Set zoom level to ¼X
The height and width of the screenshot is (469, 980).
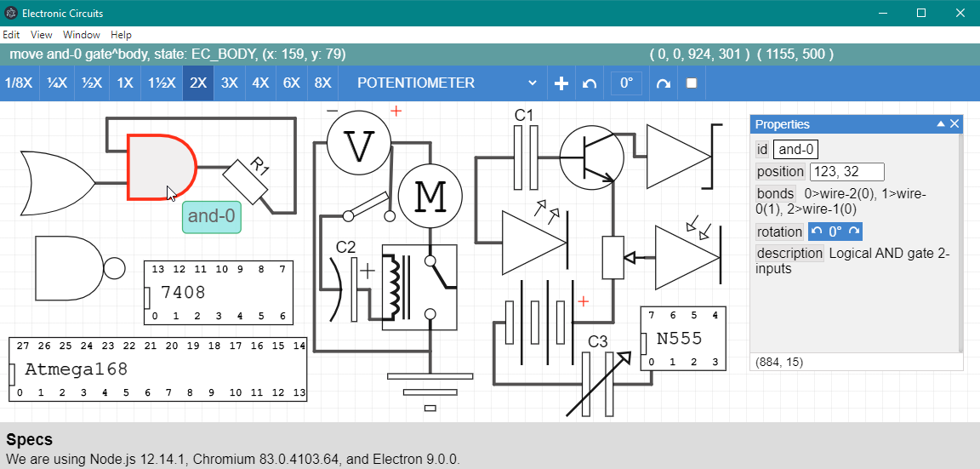point(57,83)
